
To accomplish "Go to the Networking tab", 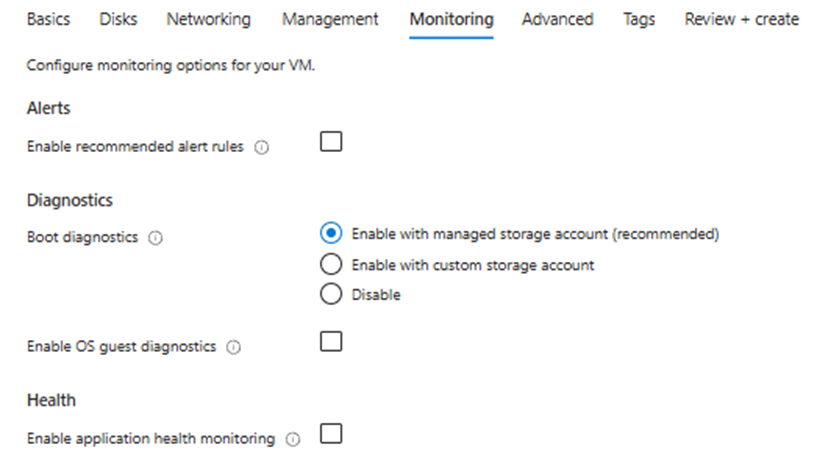I will point(208,19).
